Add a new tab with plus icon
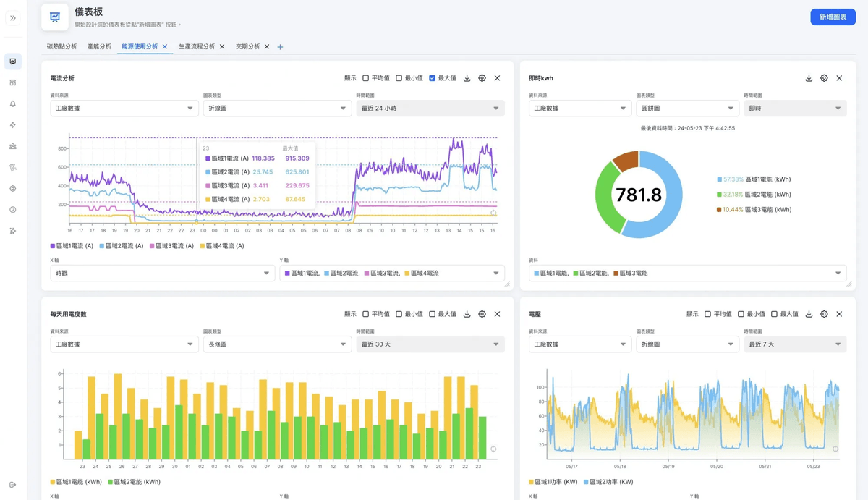 (x=281, y=47)
